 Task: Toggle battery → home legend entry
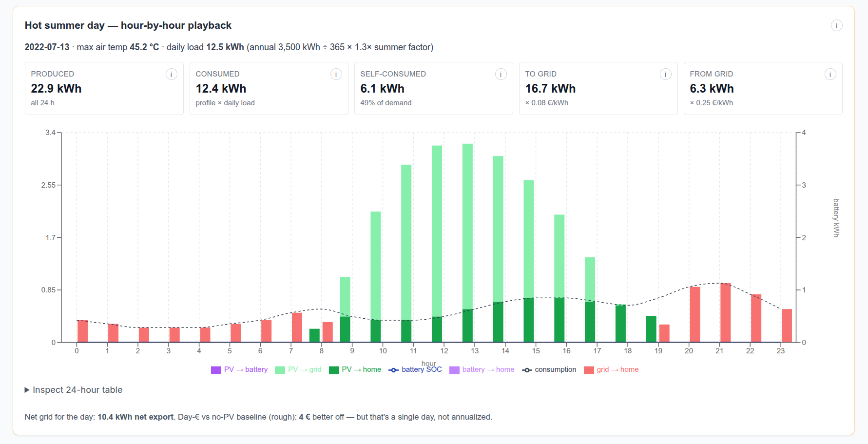482,370
